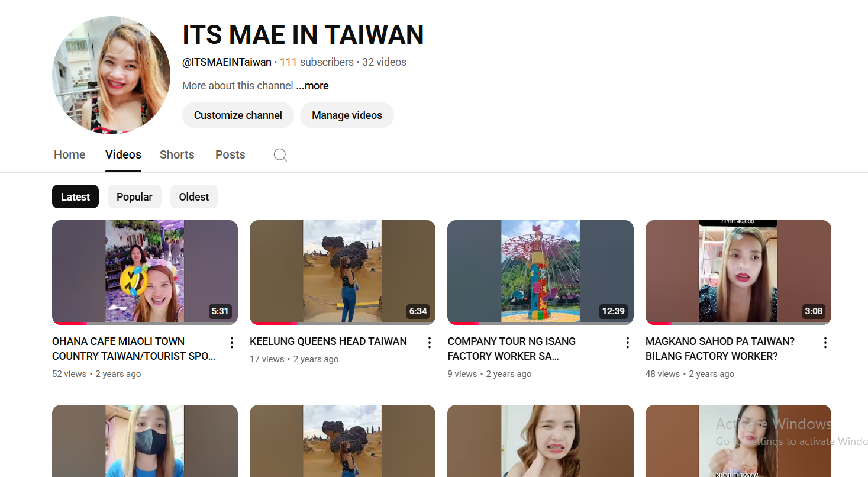868x477 pixels.
Task: Switch to the Home tab
Action: [x=70, y=154]
